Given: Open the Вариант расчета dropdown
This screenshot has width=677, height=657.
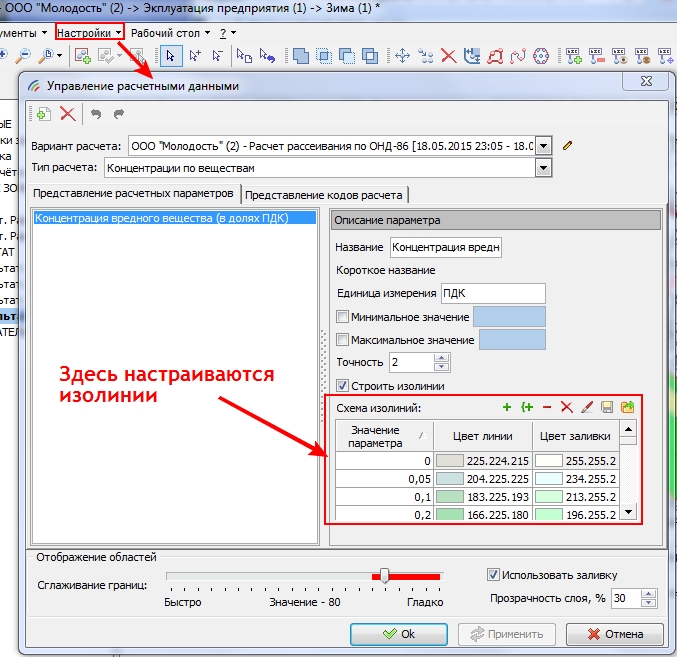Looking at the screenshot, I should 543,146.
